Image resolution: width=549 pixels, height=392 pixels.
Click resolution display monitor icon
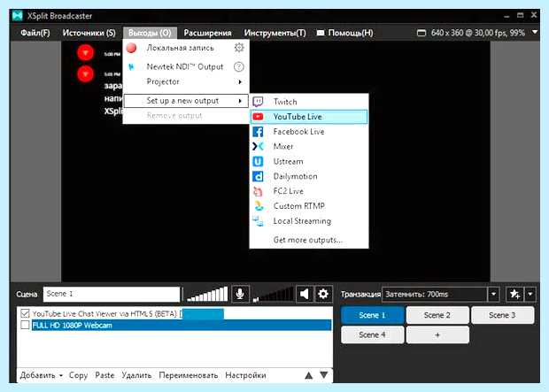click(x=421, y=33)
